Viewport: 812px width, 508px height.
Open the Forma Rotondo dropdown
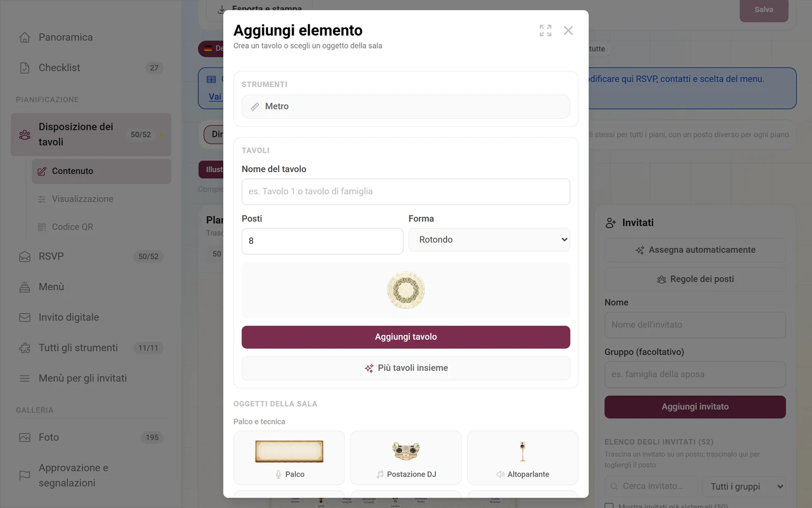click(489, 240)
